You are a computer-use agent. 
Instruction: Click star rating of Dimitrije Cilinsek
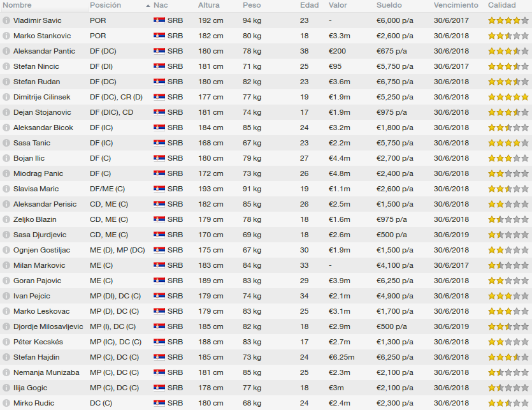point(508,97)
